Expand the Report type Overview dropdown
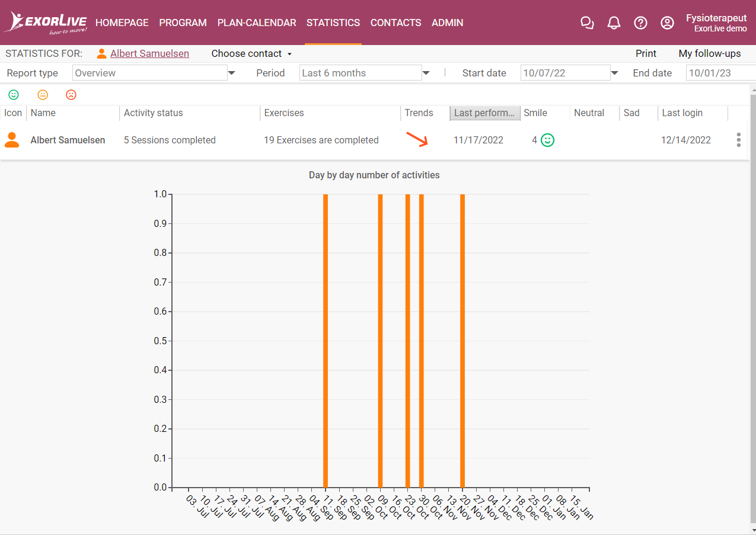 pos(231,72)
